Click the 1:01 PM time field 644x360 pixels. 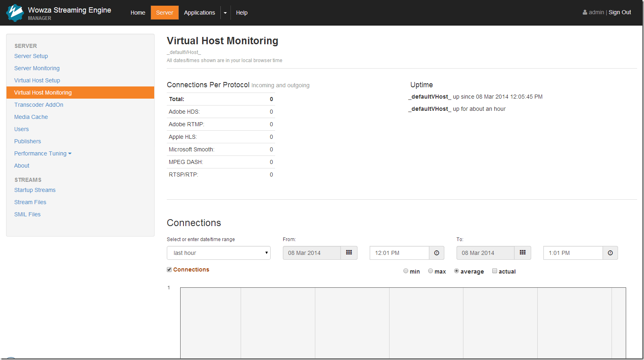573,253
